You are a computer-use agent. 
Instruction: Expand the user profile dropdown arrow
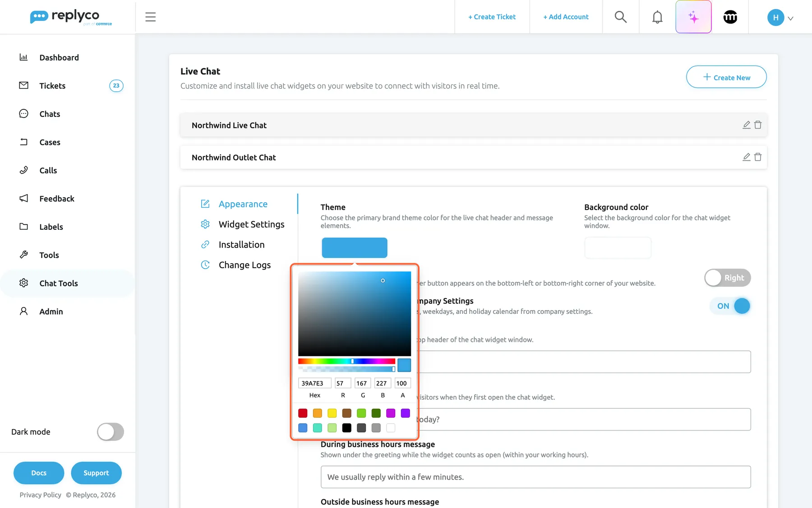tap(790, 19)
